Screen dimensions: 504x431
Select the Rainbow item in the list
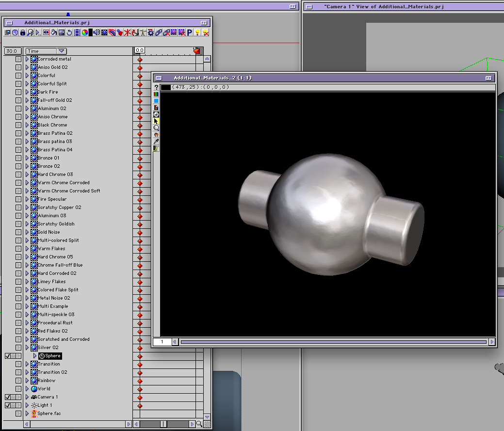tap(47, 381)
